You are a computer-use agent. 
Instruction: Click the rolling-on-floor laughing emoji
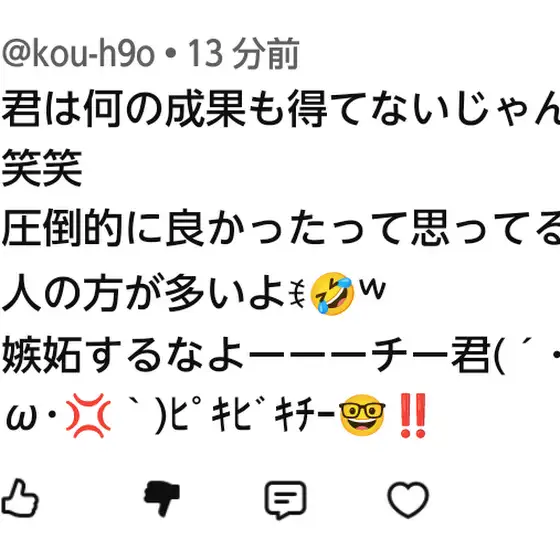click(x=332, y=294)
